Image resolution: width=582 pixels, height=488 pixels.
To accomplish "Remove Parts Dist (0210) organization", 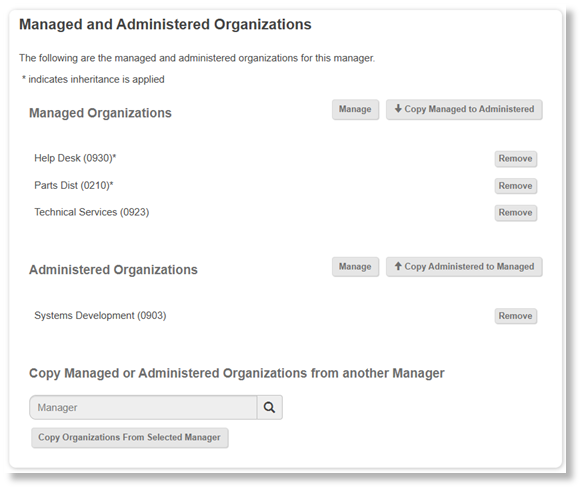I will (516, 186).
